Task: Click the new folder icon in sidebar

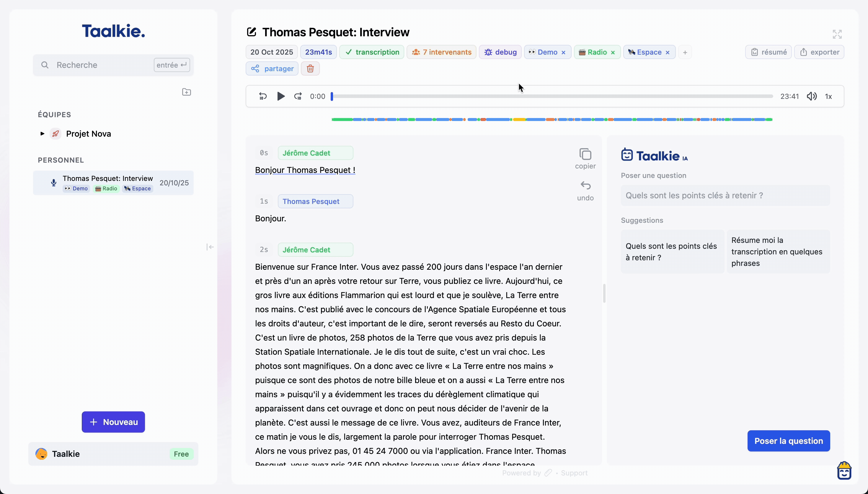Action: tap(186, 92)
